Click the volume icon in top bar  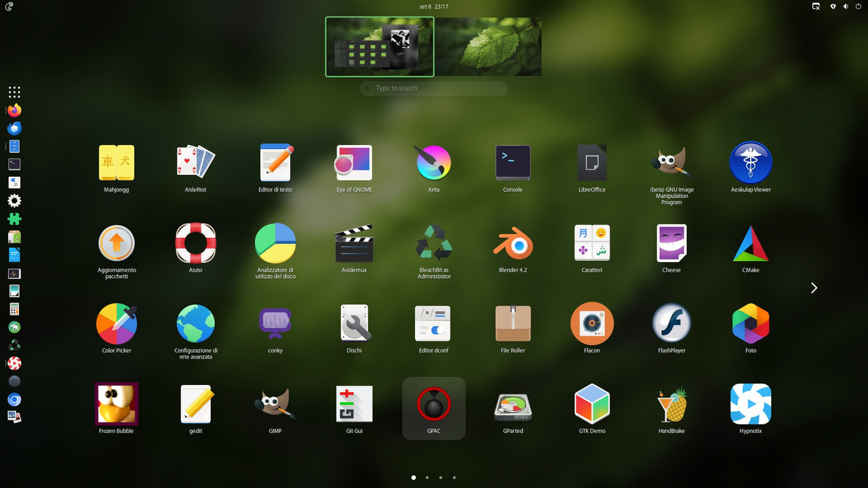[846, 6]
